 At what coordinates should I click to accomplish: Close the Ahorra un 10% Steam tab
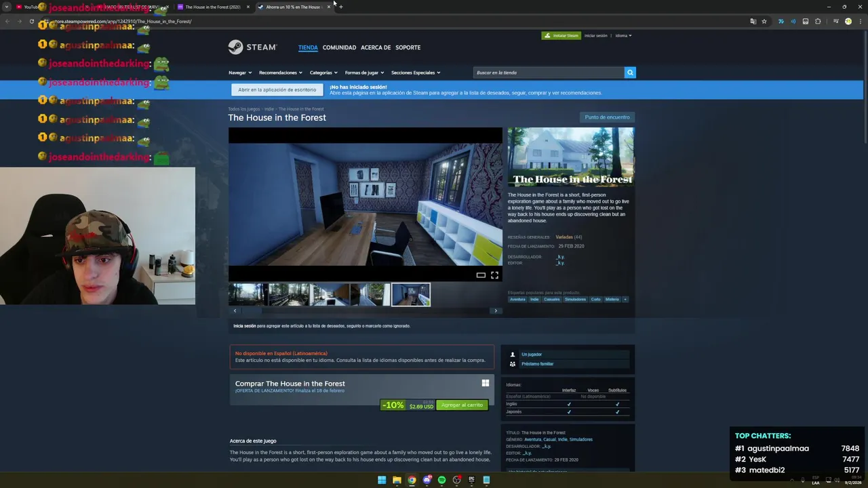point(328,7)
